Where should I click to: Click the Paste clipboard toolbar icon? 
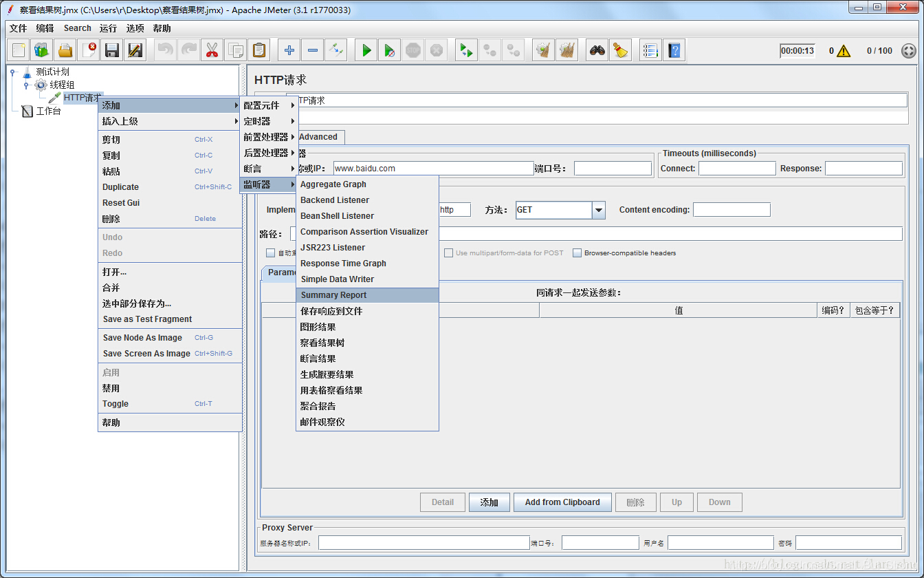pyautogui.click(x=259, y=50)
